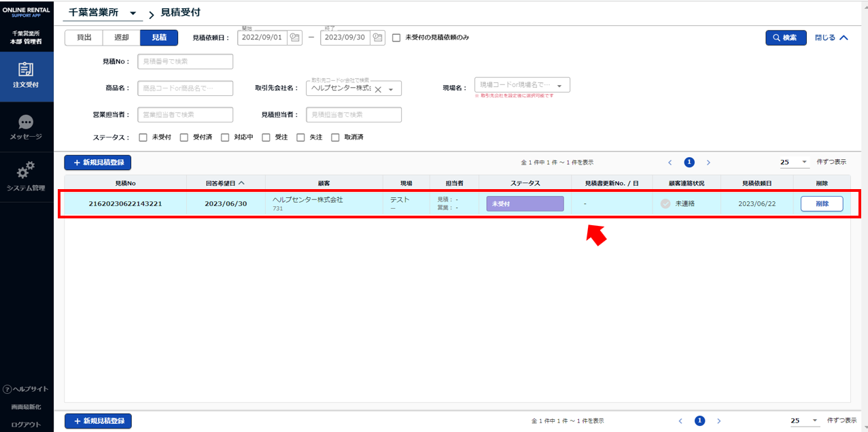The height and width of the screenshot is (432, 868).
Task: Open システム管理 gear icon
Action: tap(26, 170)
